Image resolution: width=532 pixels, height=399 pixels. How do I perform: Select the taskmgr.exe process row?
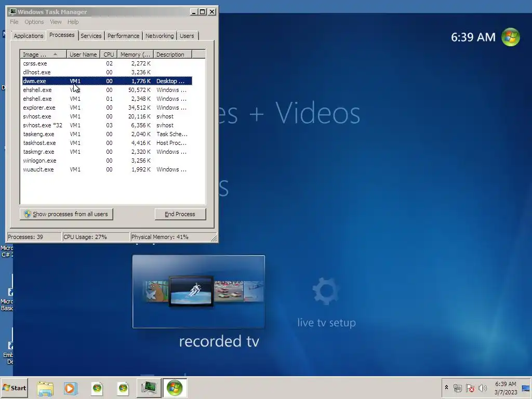coord(107,152)
